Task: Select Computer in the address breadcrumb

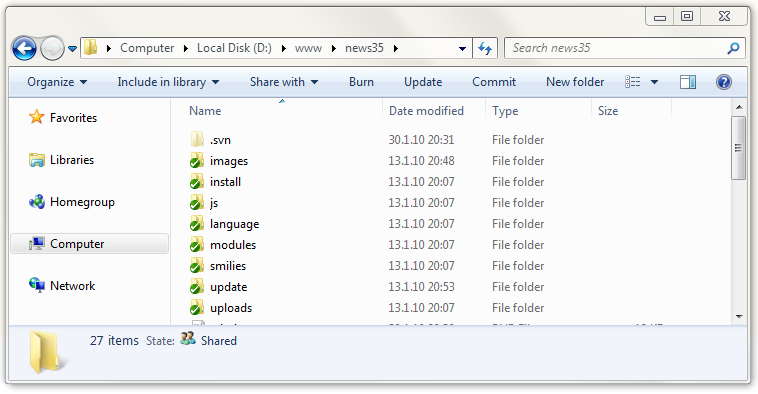Action: [x=147, y=48]
